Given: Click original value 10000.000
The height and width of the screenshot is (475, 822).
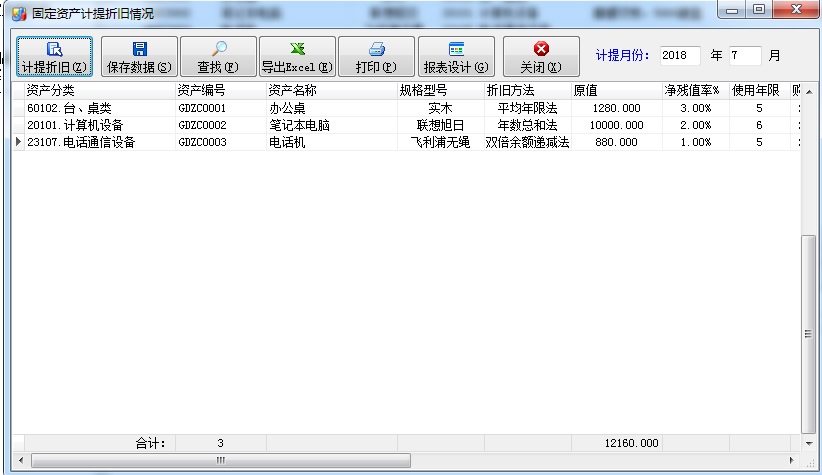Looking at the screenshot, I should pyautogui.click(x=616, y=125).
